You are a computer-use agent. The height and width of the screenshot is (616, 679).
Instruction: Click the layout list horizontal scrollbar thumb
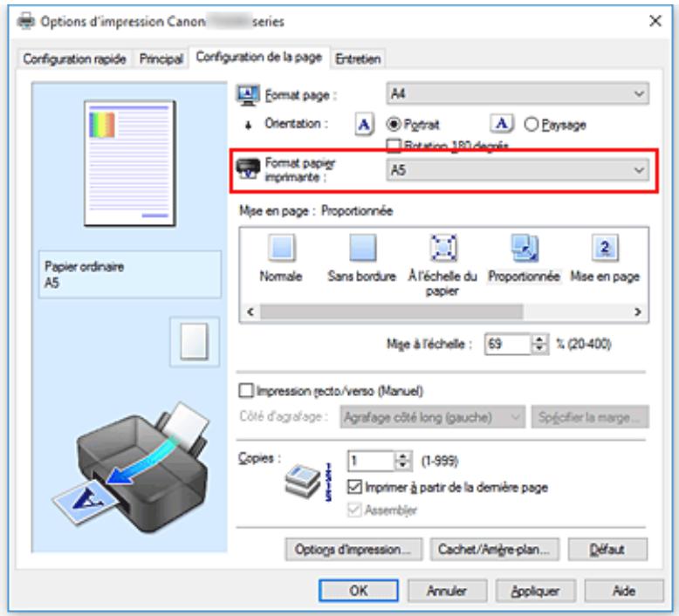(392, 311)
